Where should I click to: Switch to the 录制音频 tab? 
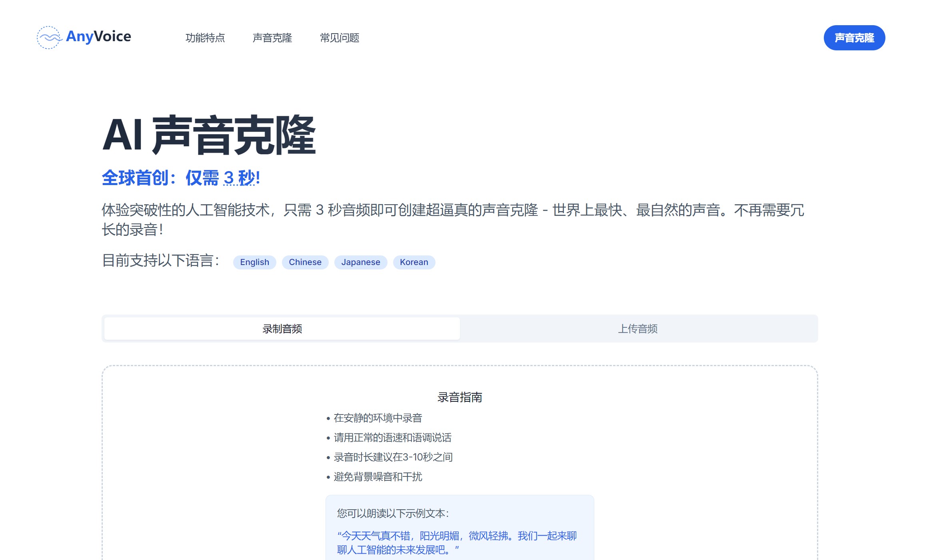pyautogui.click(x=282, y=329)
